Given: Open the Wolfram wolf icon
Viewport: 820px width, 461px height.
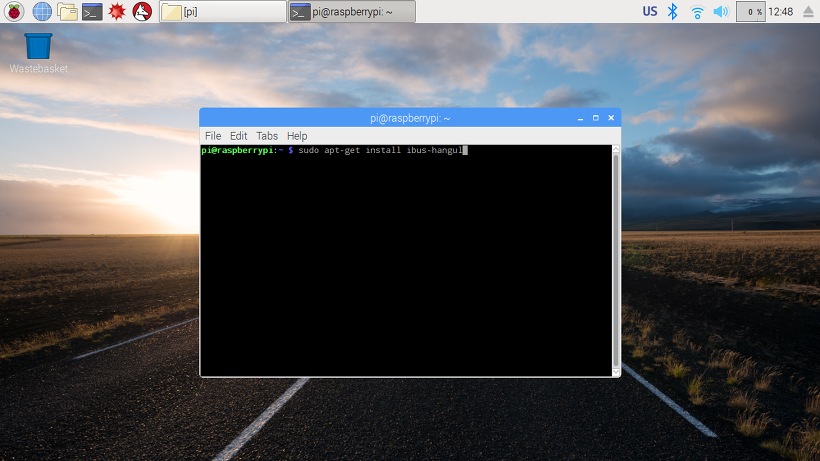Looking at the screenshot, I should point(142,11).
